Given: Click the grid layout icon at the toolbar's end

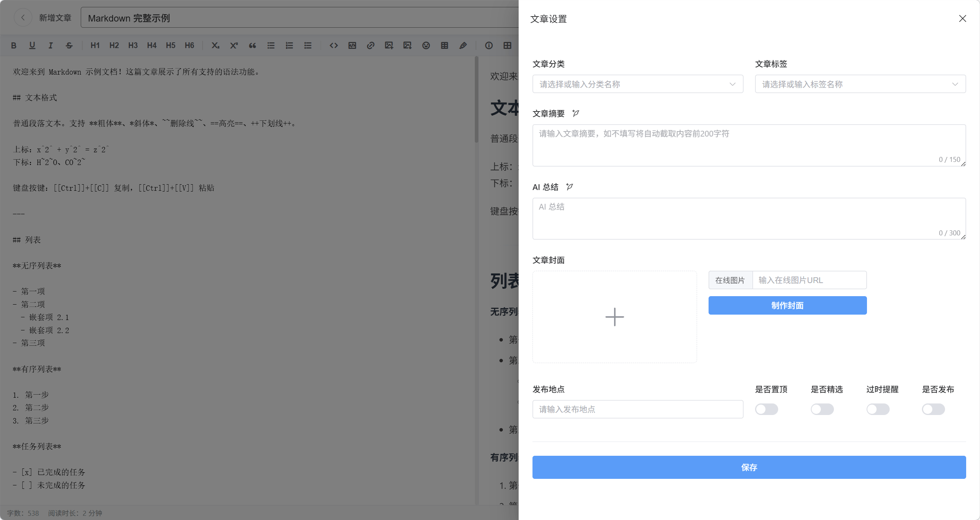Looking at the screenshot, I should [x=507, y=45].
